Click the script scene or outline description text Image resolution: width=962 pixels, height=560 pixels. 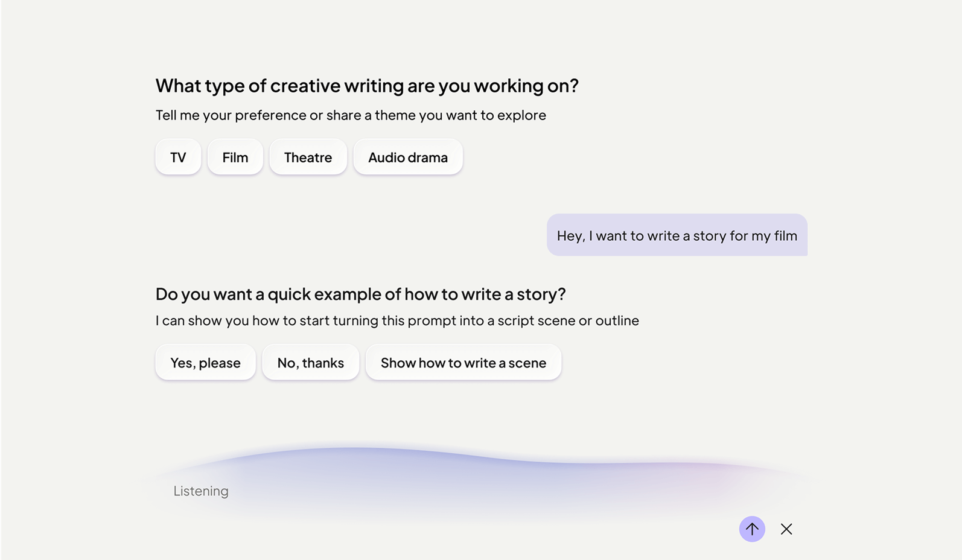[x=397, y=320]
